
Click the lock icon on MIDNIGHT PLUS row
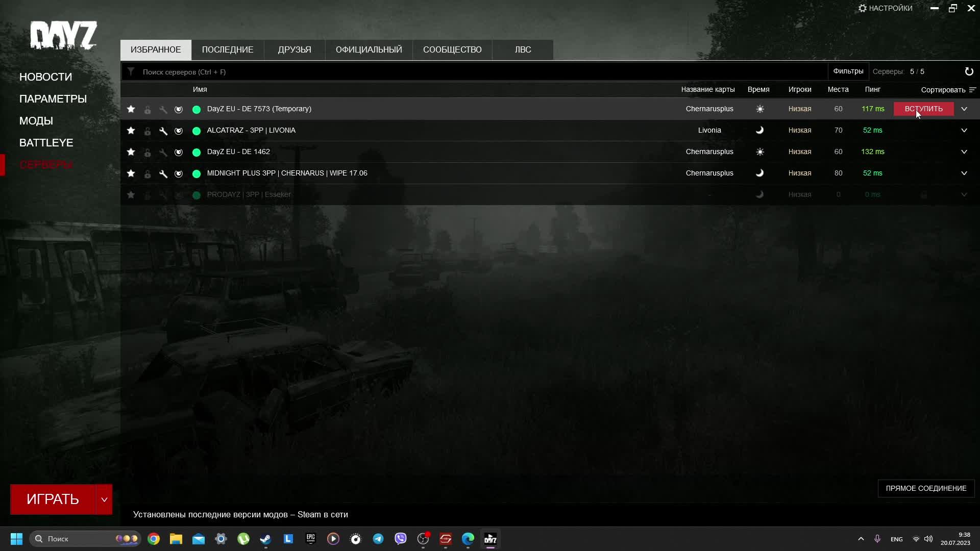pos(147,173)
